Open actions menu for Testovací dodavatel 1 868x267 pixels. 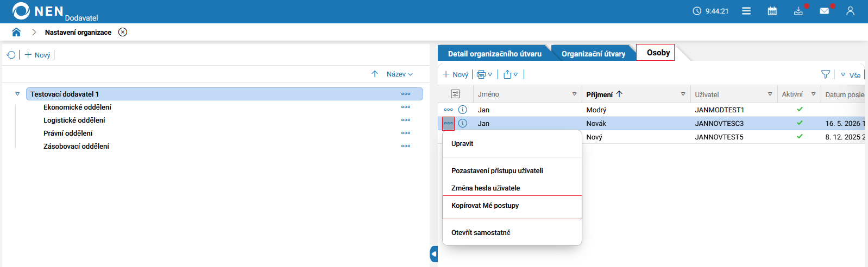click(x=406, y=94)
